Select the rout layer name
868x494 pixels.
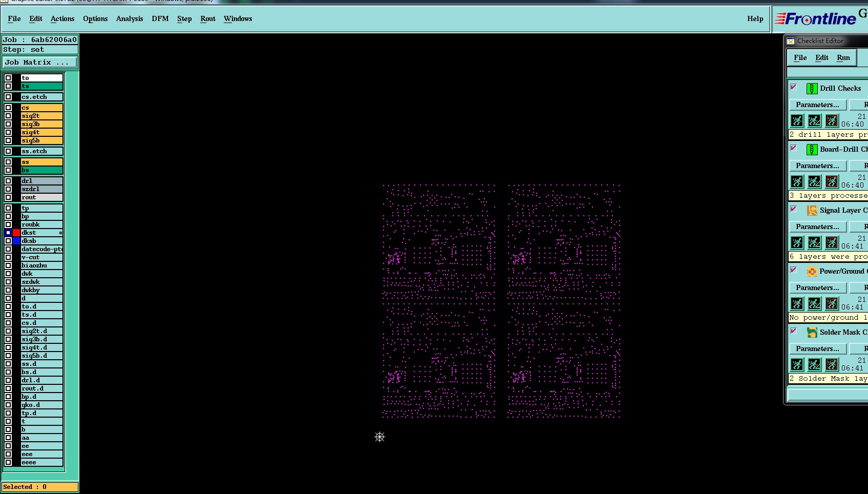pyautogui.click(x=41, y=197)
